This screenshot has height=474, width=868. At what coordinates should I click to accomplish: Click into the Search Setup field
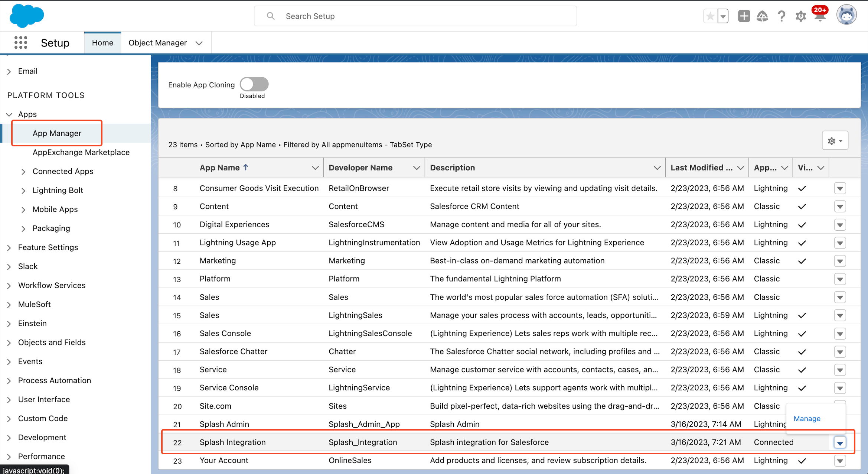click(415, 16)
